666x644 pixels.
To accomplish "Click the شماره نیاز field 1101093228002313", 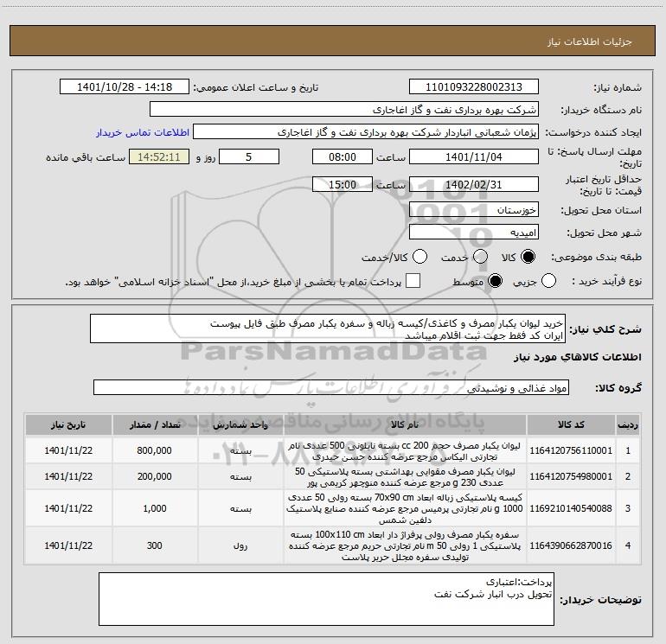I will [x=474, y=87].
